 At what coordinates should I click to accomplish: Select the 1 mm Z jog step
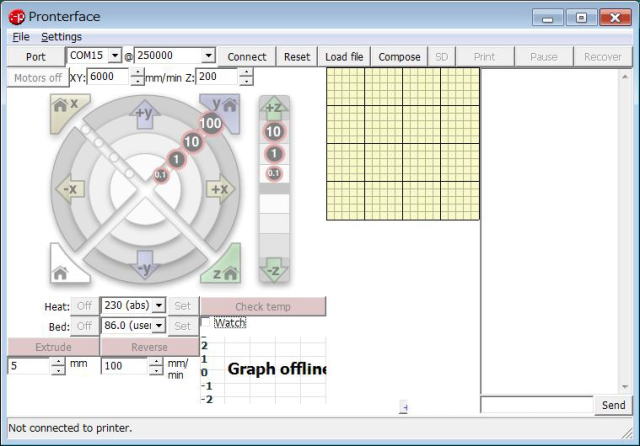(274, 154)
